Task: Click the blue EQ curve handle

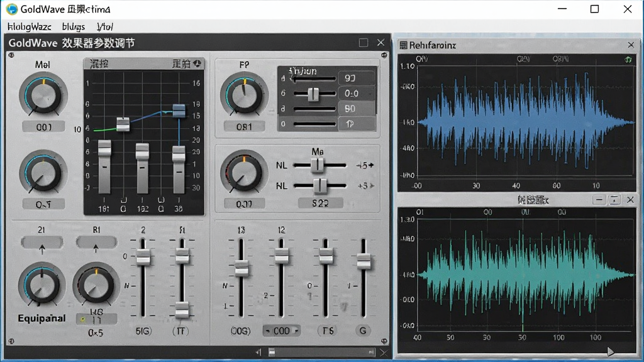Action: pos(179,111)
